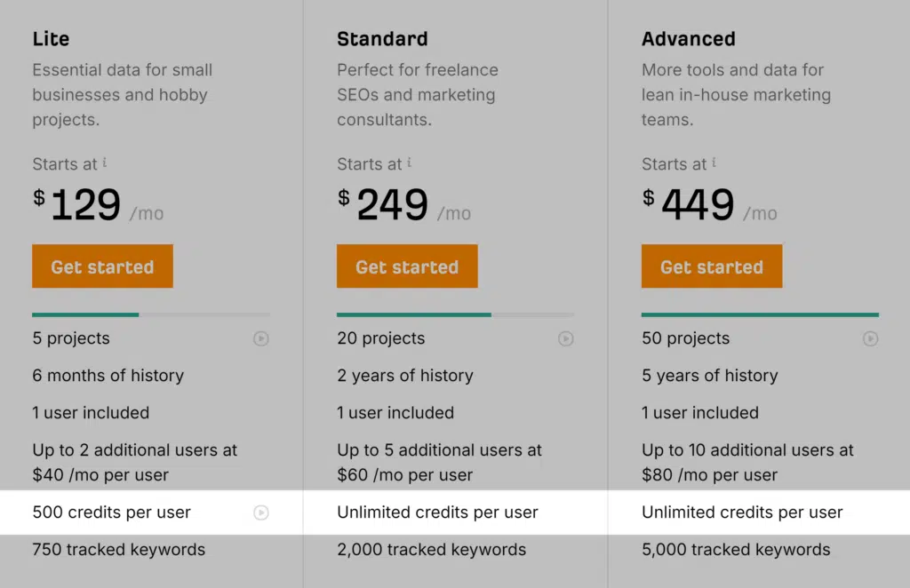This screenshot has height=588, width=910.
Task: Click the Standard plan green progress bar
Action: 414,314
